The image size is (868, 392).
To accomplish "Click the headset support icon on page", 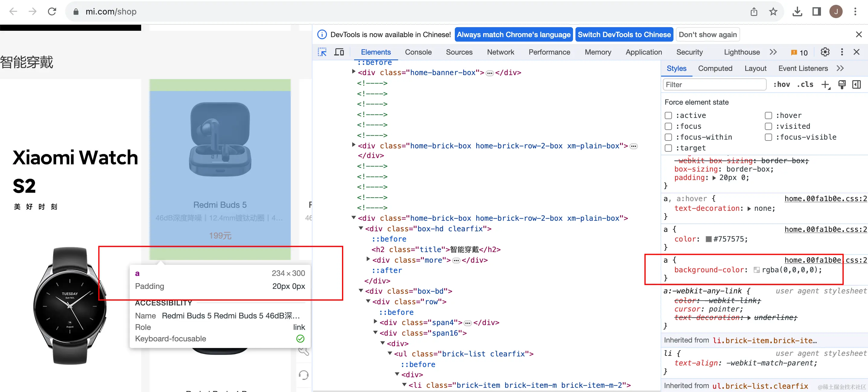I will coord(304,375).
